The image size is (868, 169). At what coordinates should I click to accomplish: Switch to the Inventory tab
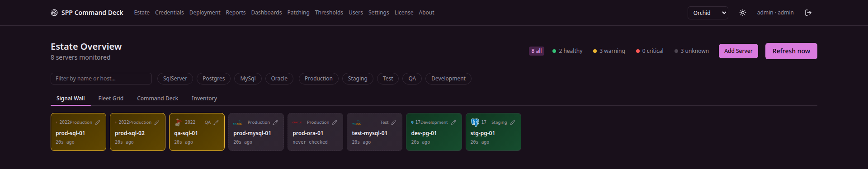pyautogui.click(x=204, y=99)
